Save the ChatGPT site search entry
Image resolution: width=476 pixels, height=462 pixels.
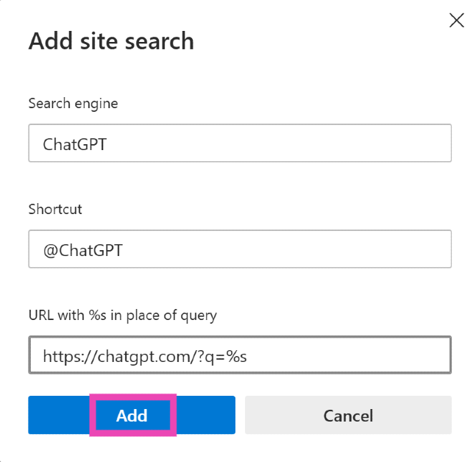tap(132, 415)
